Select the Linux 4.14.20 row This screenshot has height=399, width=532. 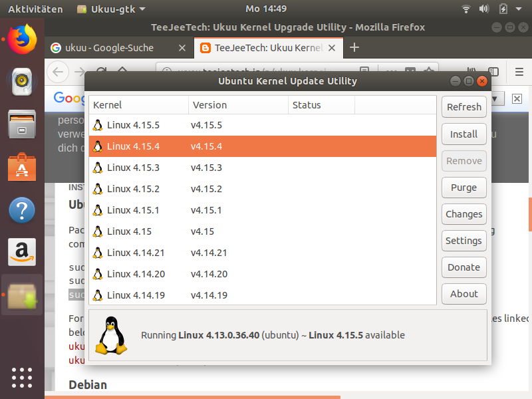[x=263, y=274]
